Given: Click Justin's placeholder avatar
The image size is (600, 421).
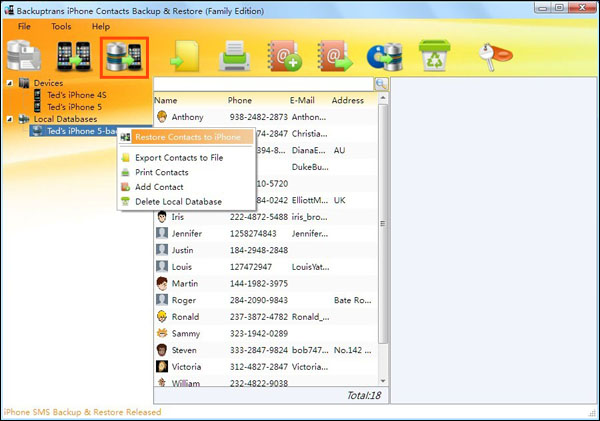Looking at the screenshot, I should pyautogui.click(x=162, y=250).
